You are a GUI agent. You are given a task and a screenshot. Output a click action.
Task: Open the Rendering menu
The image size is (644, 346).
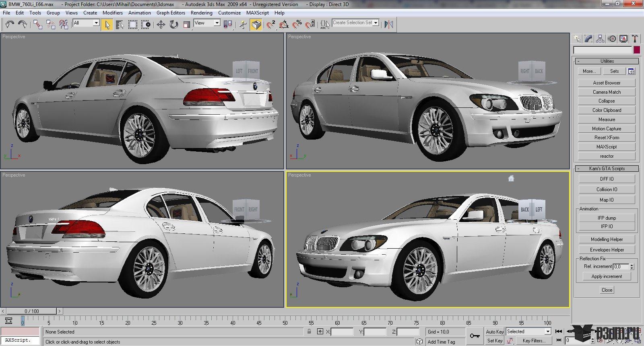point(201,13)
